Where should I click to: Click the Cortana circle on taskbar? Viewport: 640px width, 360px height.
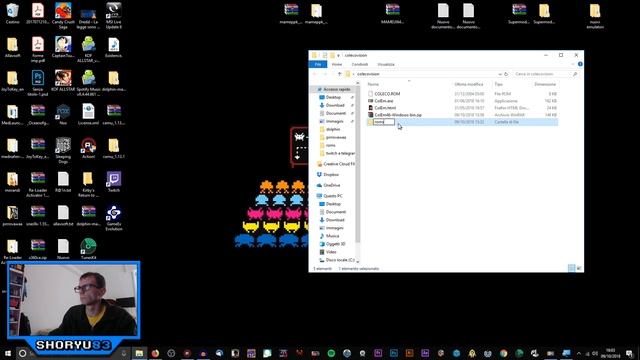(22, 353)
